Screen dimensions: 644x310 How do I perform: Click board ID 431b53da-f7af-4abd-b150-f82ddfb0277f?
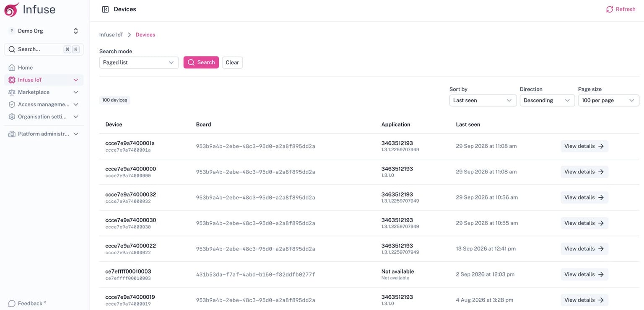255,274
